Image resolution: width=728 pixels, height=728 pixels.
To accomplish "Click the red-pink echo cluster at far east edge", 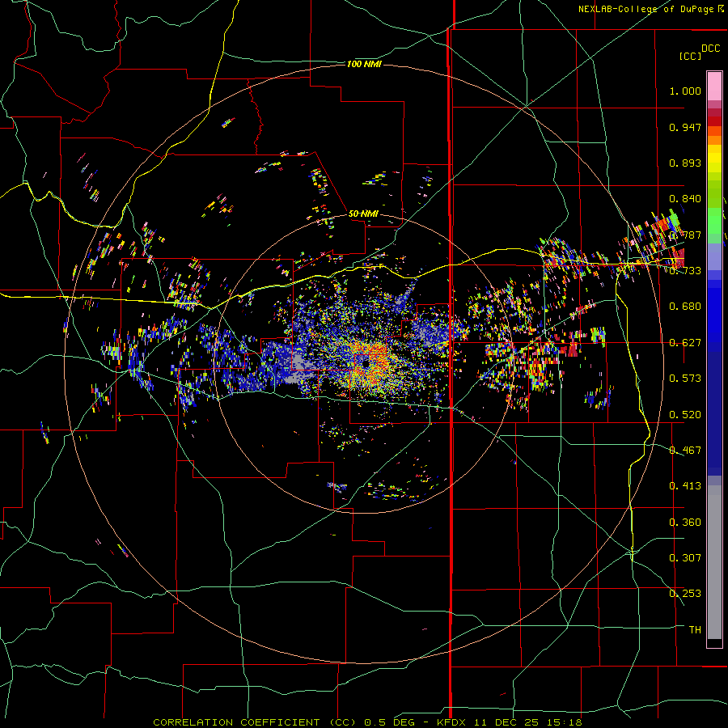I will [679, 258].
